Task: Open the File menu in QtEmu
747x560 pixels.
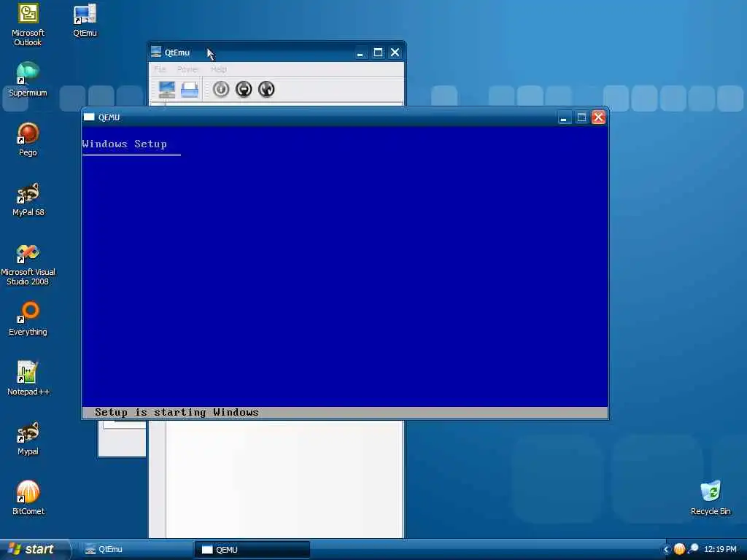Action: pos(160,69)
